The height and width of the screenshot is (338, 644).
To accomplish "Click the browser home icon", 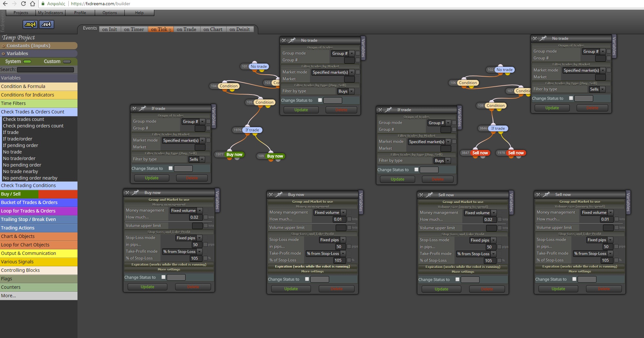I will 33,4.
